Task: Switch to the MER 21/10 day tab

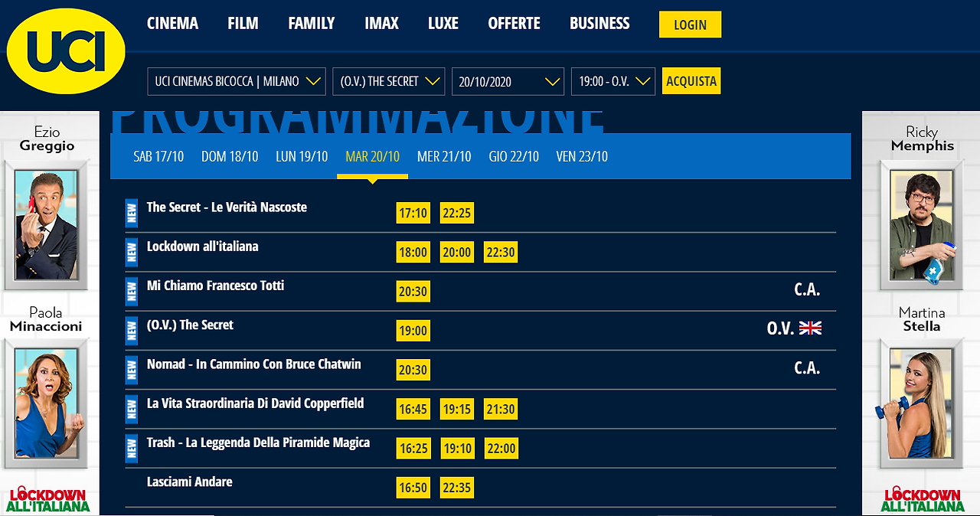Action: [444, 155]
